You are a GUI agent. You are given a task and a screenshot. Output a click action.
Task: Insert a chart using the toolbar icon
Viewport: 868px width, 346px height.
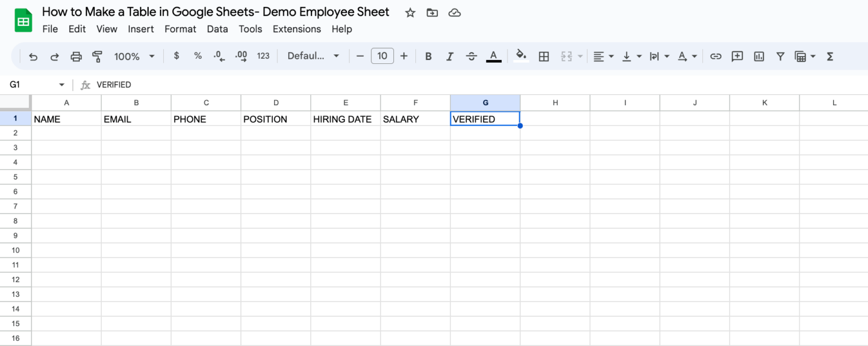758,56
